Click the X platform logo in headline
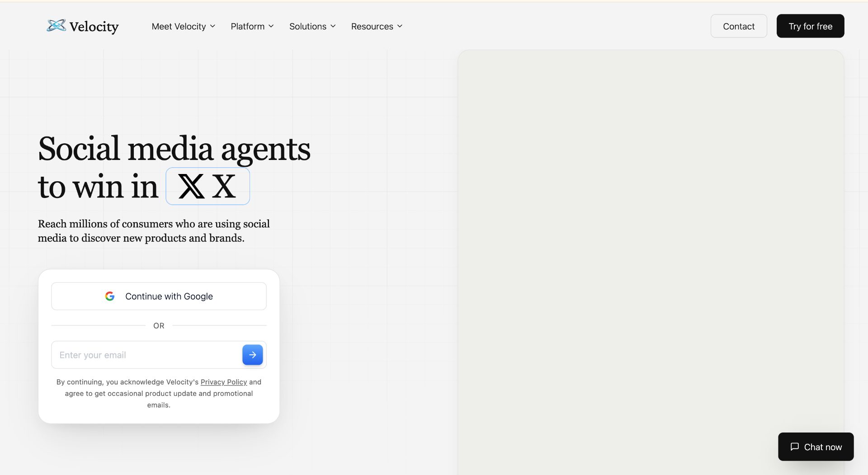868x475 pixels. click(x=191, y=186)
